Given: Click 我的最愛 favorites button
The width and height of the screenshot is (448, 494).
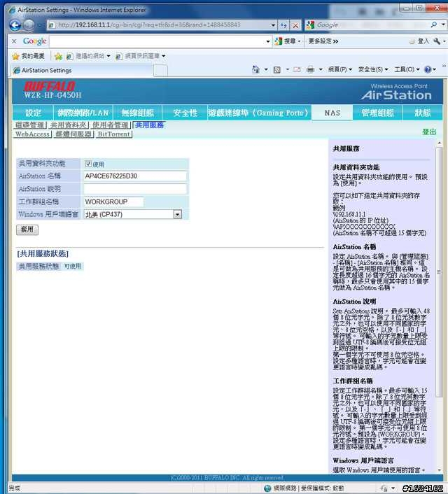Looking at the screenshot, I should click(29, 56).
